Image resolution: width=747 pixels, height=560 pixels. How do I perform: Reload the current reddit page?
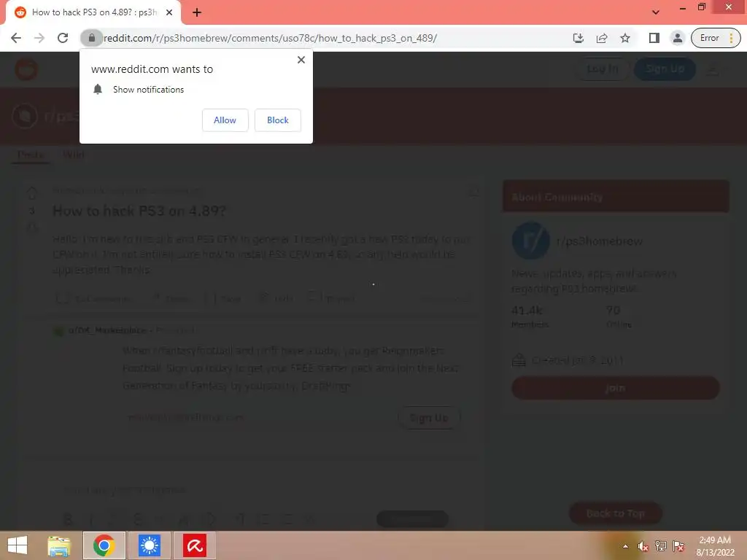pyautogui.click(x=63, y=38)
